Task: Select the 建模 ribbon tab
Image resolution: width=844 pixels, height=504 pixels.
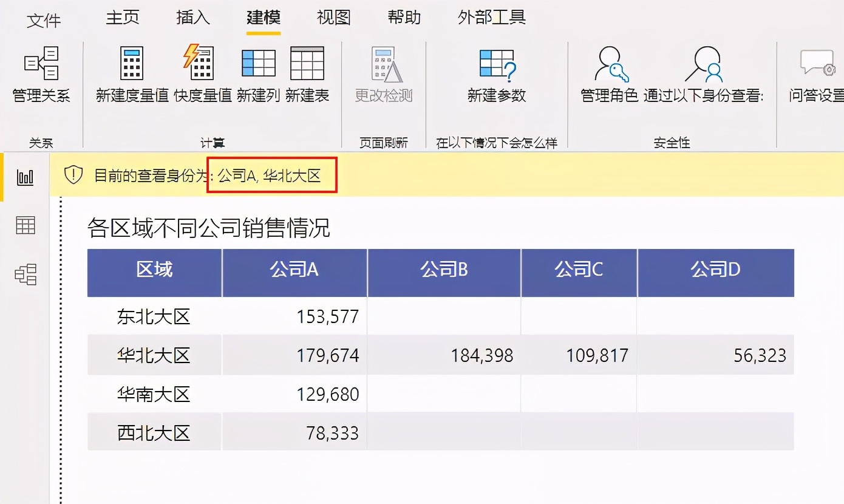Action: coord(264,18)
